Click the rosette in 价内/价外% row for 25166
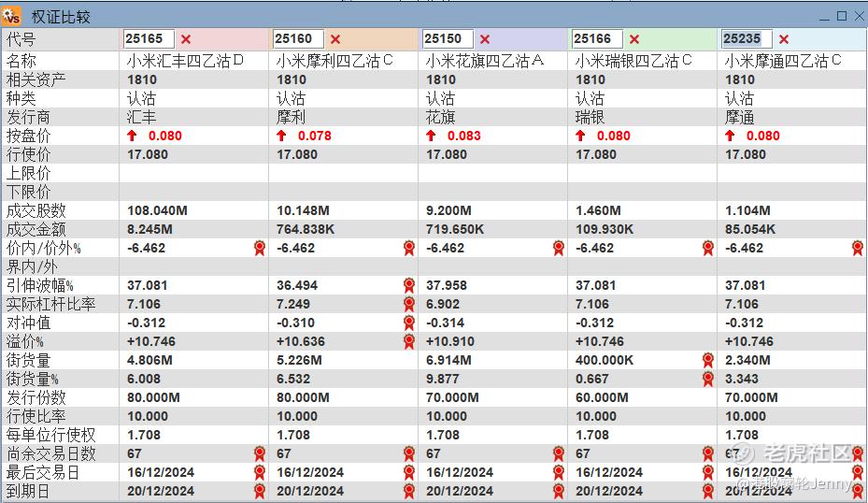This screenshot has width=868, height=503. [x=708, y=248]
